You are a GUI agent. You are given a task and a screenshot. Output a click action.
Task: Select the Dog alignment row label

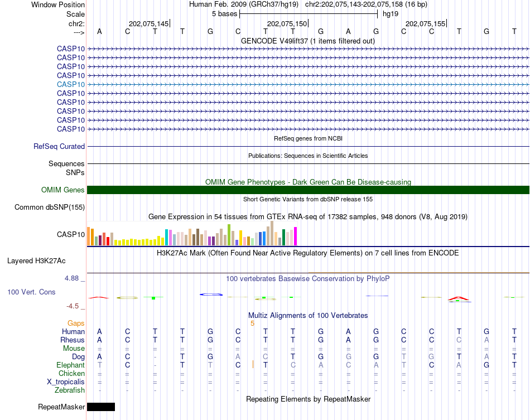78,357
